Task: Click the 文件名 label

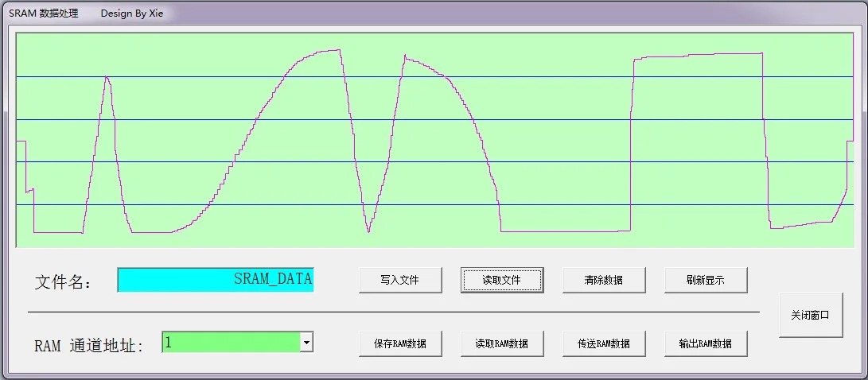Action: pos(63,282)
